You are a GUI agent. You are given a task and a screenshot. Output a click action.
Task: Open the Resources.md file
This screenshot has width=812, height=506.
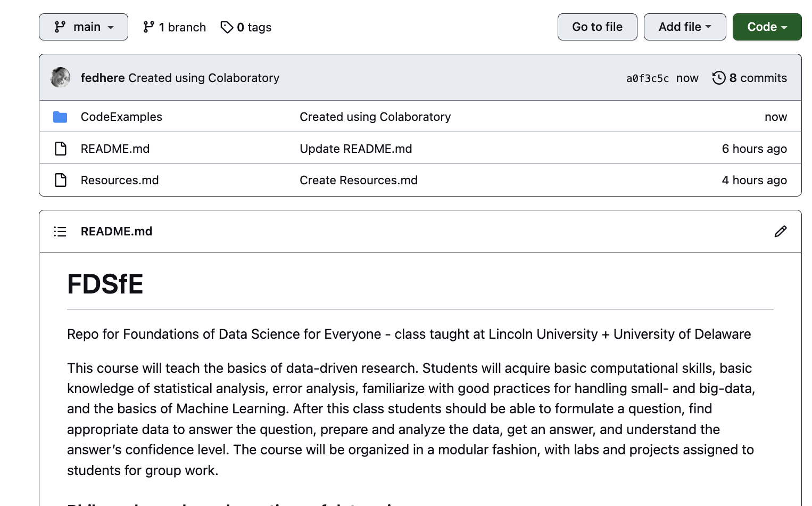tap(120, 180)
